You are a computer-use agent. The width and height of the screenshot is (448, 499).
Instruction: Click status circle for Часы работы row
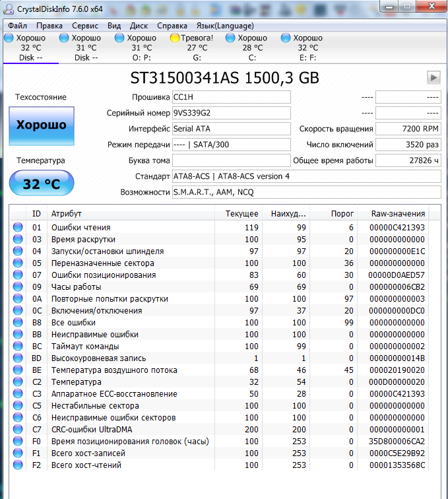tap(18, 286)
